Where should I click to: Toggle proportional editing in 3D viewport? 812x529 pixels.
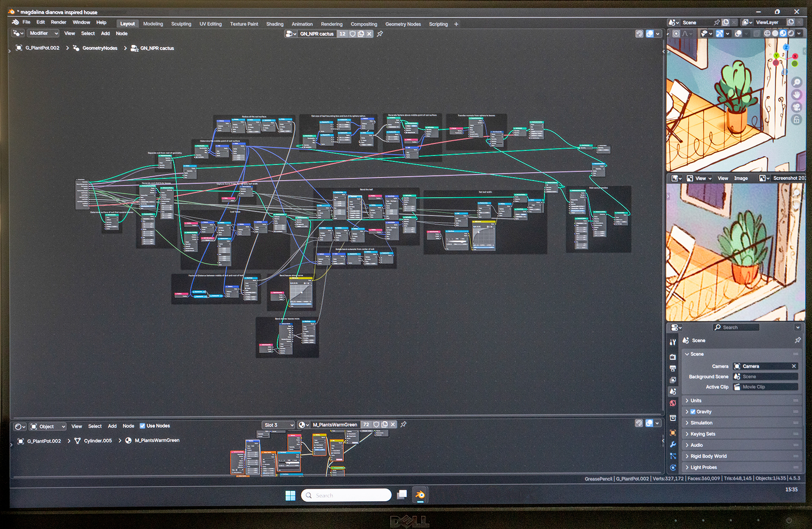[x=676, y=33]
